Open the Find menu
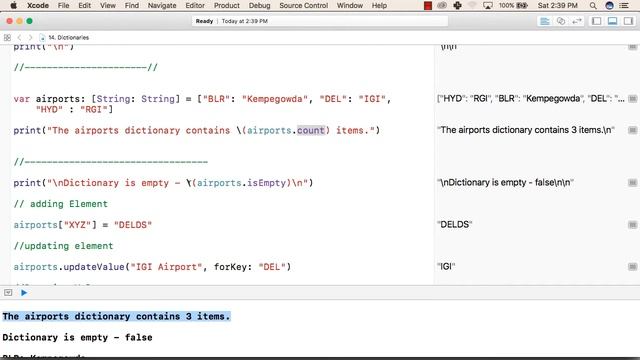This screenshot has height=360, width=640. pos(131,5)
